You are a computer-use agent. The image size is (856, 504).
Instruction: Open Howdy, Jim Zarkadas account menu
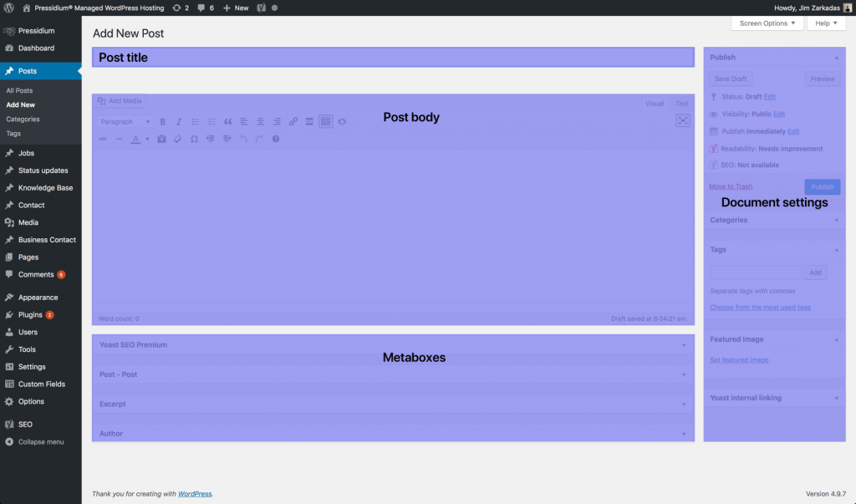[x=813, y=8]
